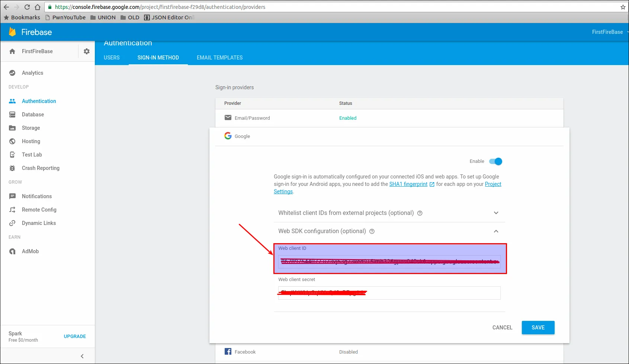Open the UNION bookmarks folder

[x=103, y=17]
